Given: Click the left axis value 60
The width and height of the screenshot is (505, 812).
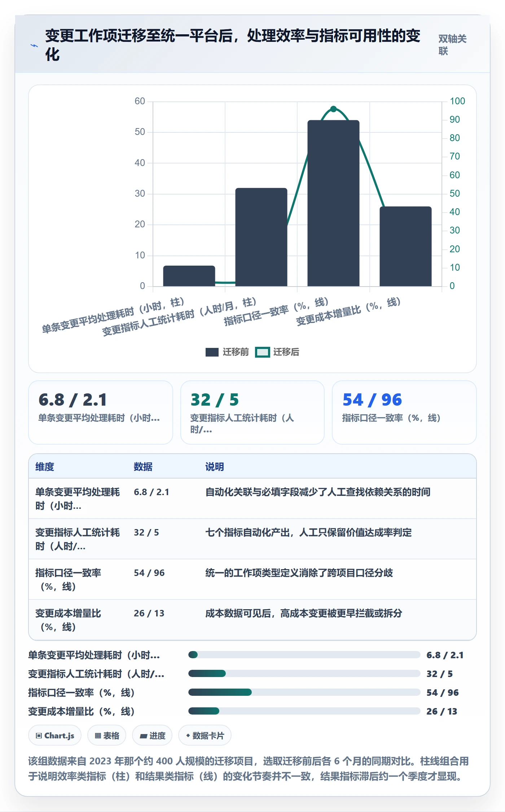Looking at the screenshot, I should [140, 101].
